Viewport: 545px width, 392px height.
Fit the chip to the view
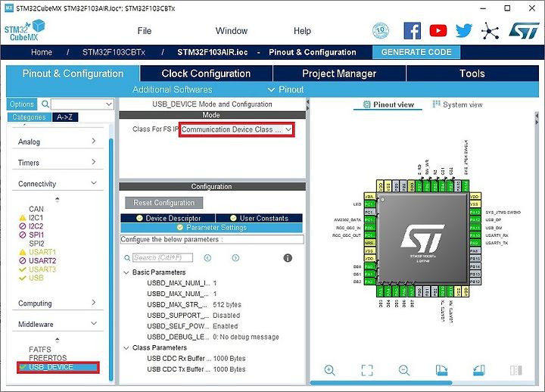(367, 370)
